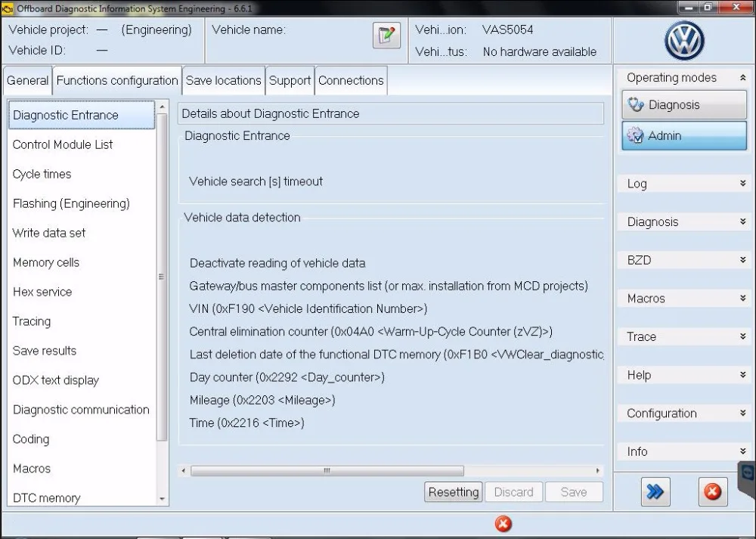
Task: Click 'Vehicle search [s] timeout' text
Action: point(256,181)
